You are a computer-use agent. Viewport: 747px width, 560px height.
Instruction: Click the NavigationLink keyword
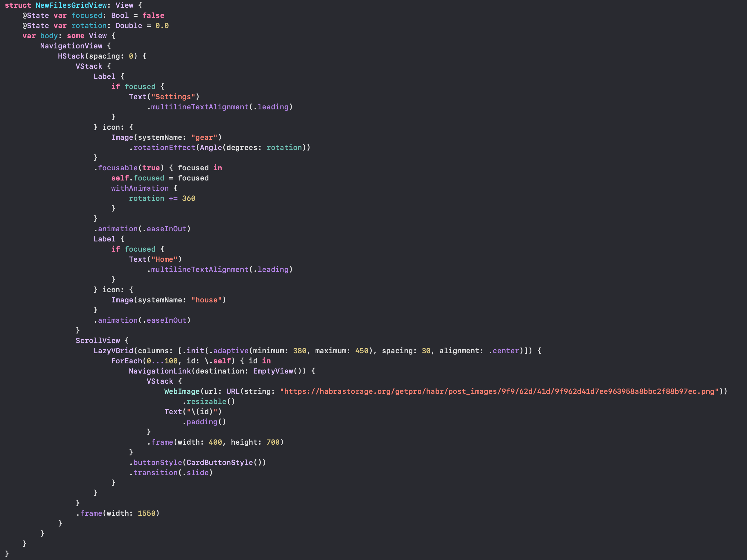(160, 371)
